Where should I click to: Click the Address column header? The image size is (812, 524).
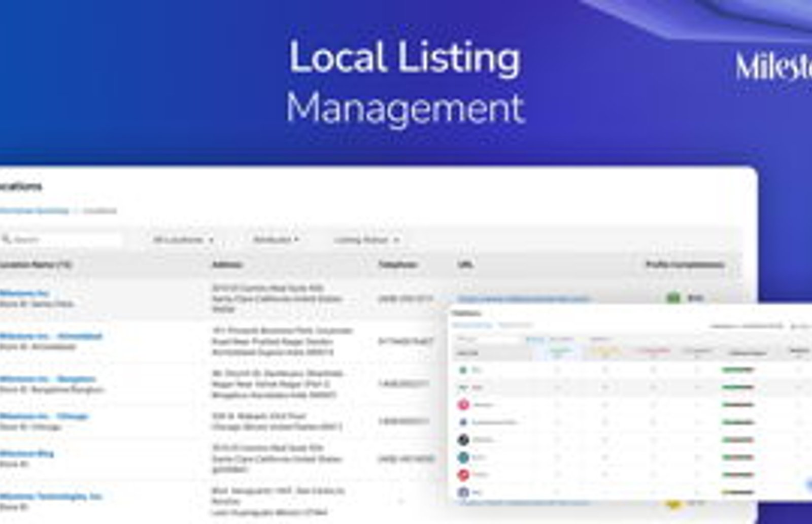pyautogui.click(x=227, y=265)
